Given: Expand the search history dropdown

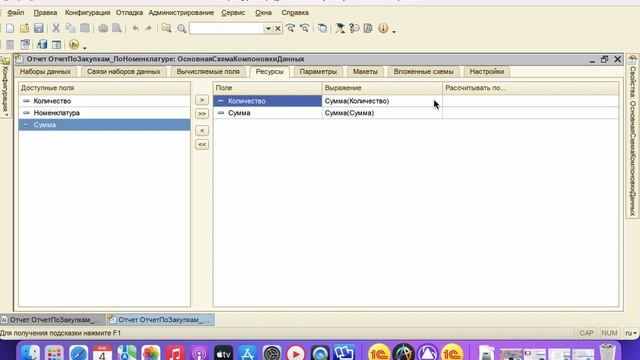Looking at the screenshot, I should (x=268, y=29).
